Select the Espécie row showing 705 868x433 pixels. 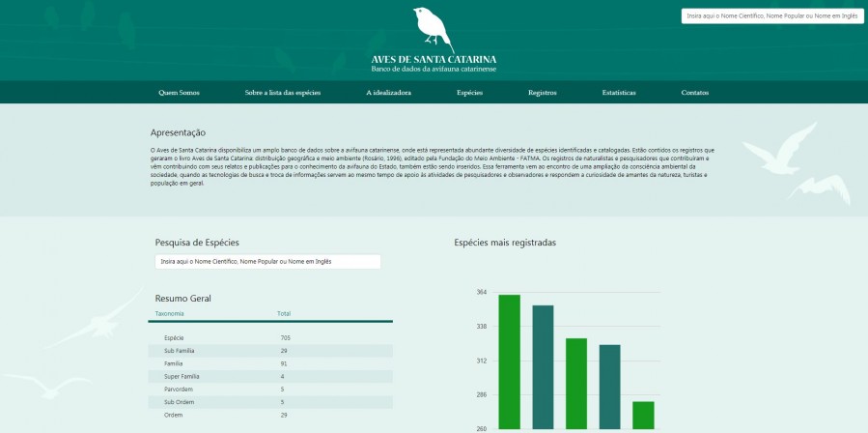tap(270, 337)
